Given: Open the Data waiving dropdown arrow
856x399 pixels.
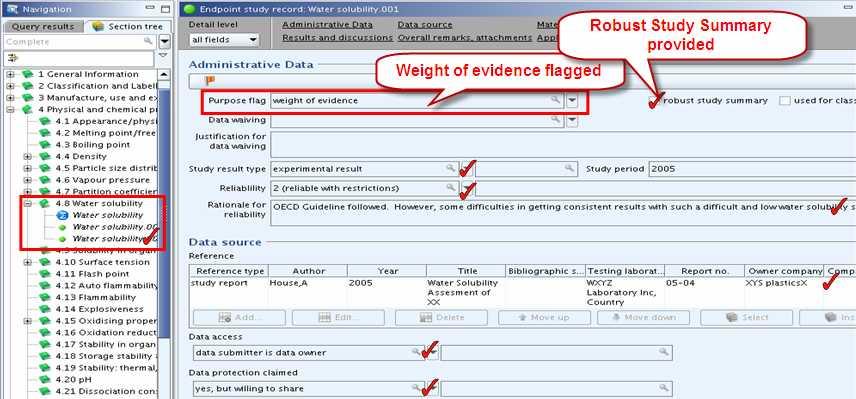Looking at the screenshot, I should pos(572,120).
